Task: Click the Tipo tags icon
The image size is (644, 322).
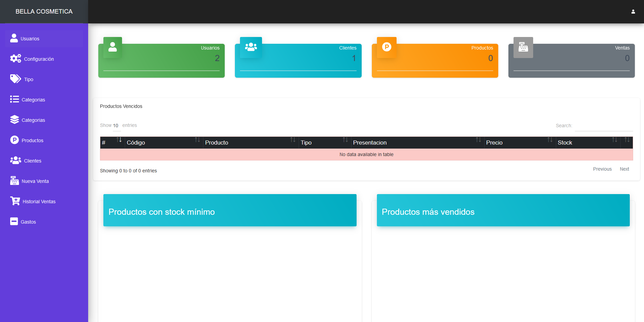Action: point(16,79)
